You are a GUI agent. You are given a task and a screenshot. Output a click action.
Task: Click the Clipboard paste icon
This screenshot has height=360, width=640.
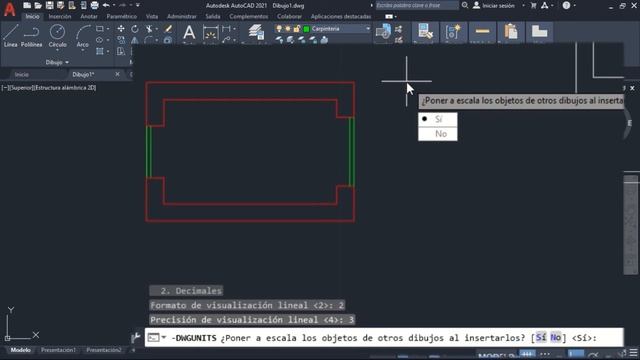pyautogui.click(x=511, y=32)
